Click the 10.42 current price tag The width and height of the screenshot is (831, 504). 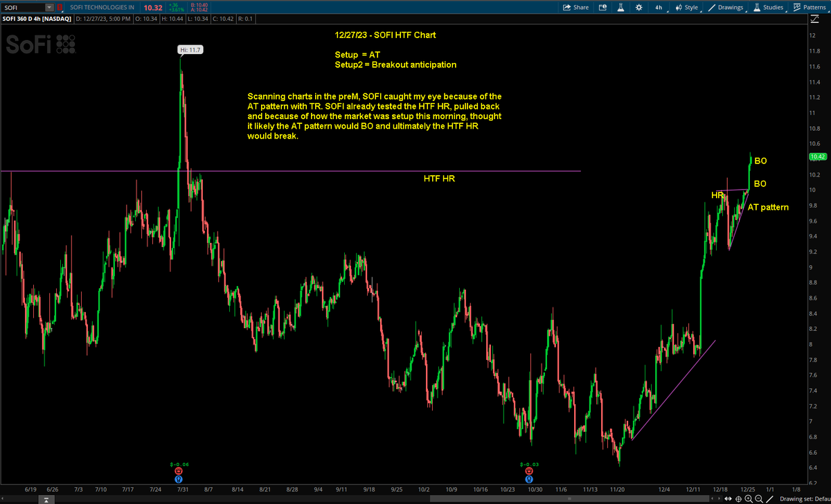point(817,156)
